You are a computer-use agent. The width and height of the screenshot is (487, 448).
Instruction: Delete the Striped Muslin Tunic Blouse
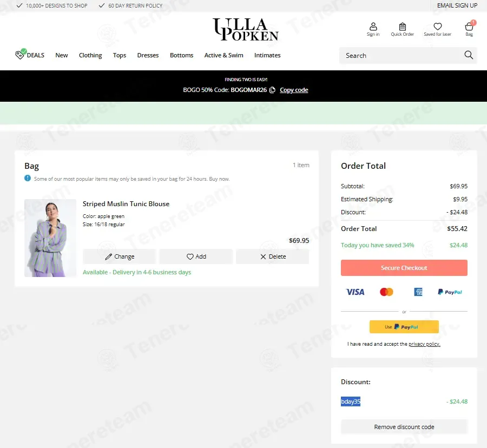click(x=272, y=256)
